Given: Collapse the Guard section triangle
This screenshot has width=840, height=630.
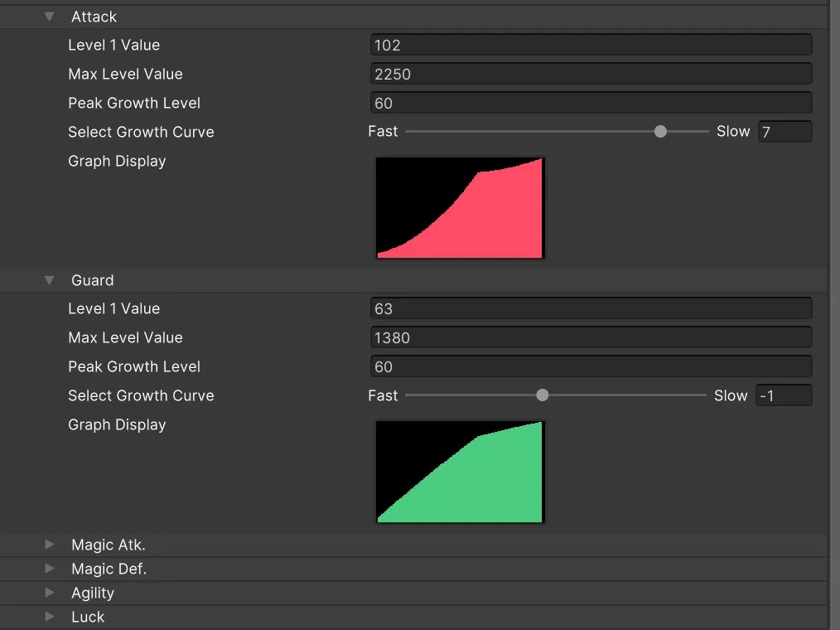Looking at the screenshot, I should [x=50, y=280].
